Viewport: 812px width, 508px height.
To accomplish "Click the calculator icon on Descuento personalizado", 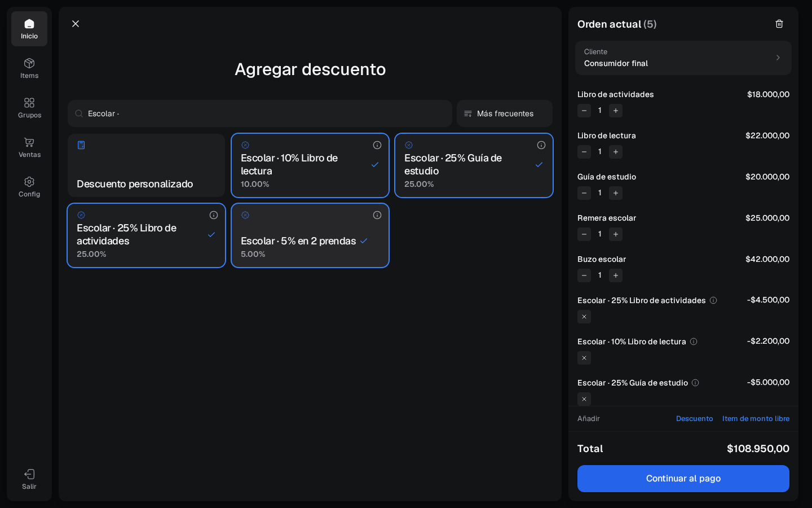I will tap(81, 145).
